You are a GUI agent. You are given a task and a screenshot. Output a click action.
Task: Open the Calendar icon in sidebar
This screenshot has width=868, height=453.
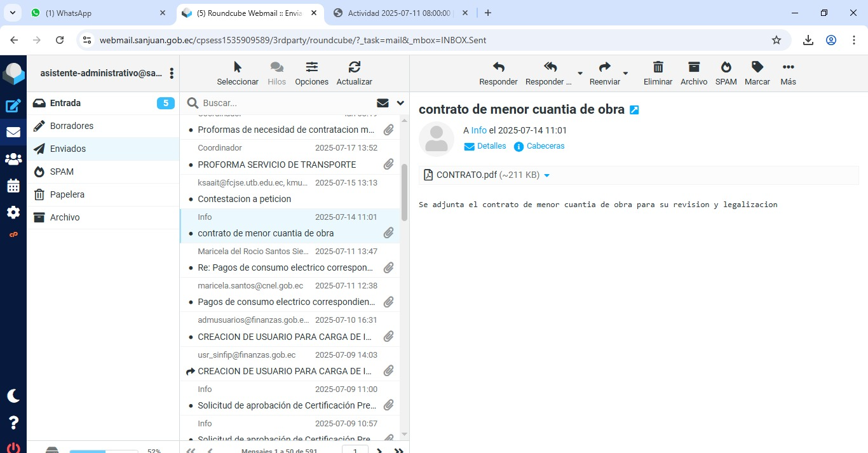13,186
